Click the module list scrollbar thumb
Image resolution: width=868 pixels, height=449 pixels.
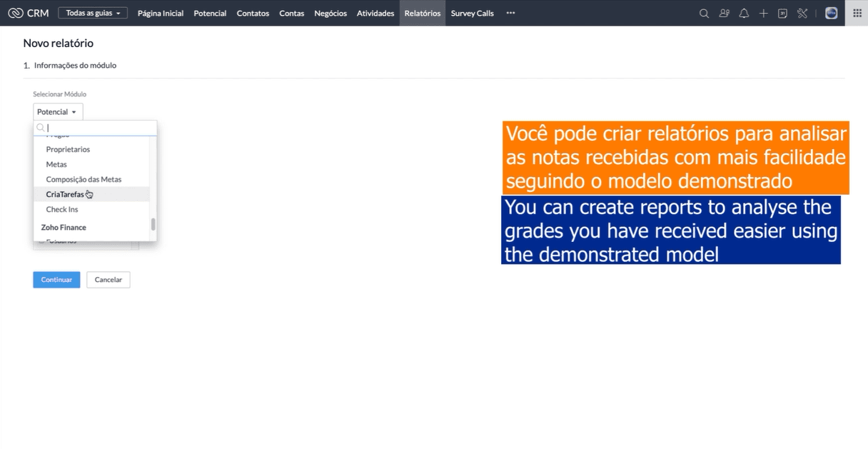pyautogui.click(x=153, y=224)
